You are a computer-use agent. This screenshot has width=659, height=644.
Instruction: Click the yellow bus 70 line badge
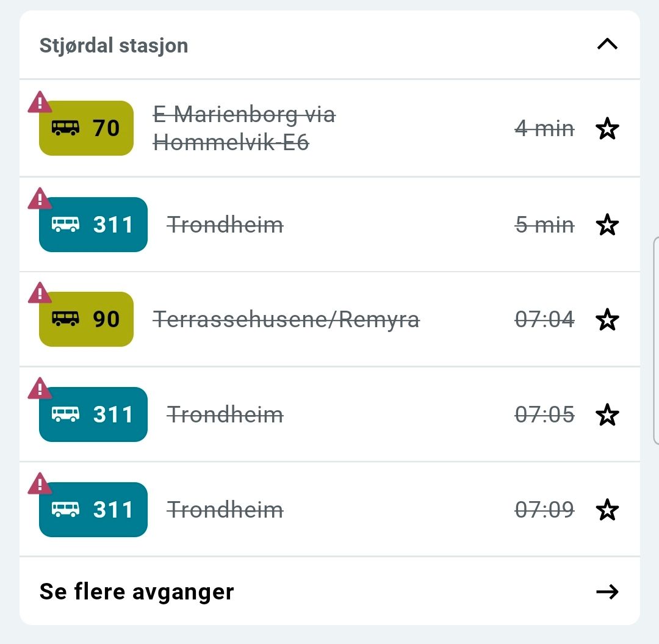pyautogui.click(x=87, y=128)
